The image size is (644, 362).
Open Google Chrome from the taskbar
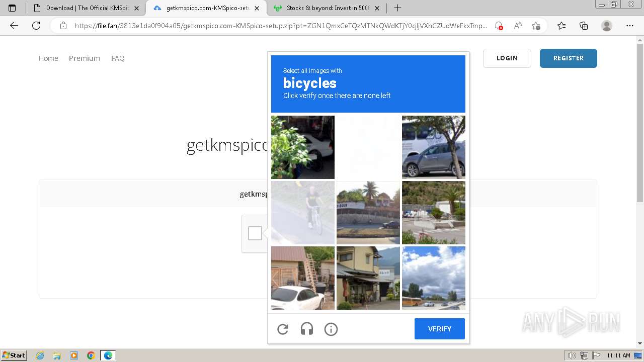pos(91,355)
